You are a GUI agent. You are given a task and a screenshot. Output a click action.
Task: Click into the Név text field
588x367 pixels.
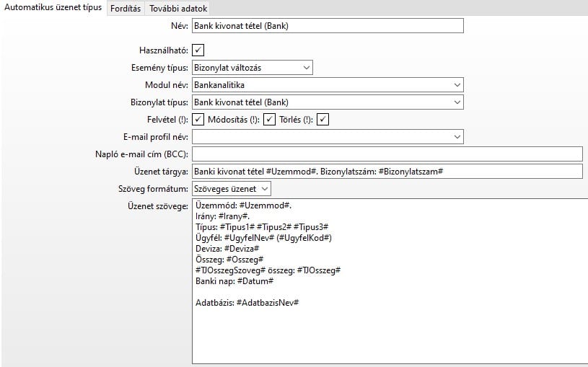(327, 26)
